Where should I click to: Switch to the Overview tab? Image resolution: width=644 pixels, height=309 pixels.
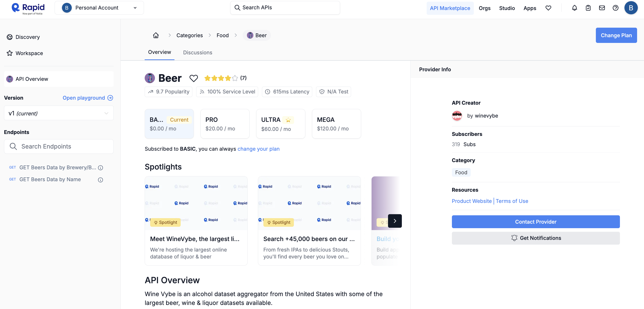(x=159, y=52)
